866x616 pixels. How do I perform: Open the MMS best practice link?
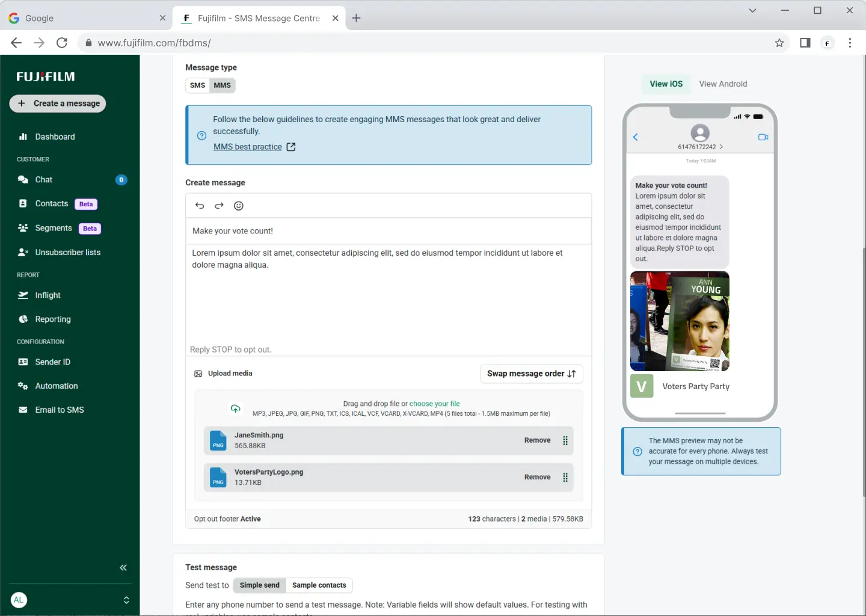(248, 147)
